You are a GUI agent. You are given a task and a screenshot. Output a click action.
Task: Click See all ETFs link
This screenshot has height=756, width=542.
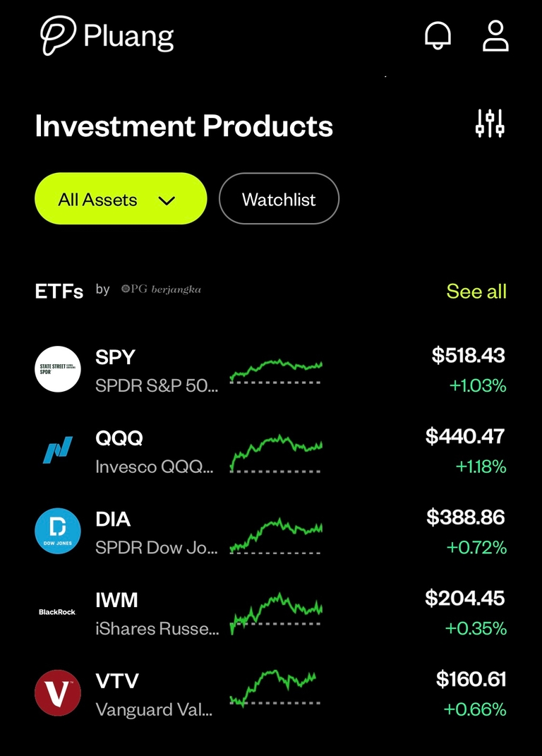pos(476,292)
